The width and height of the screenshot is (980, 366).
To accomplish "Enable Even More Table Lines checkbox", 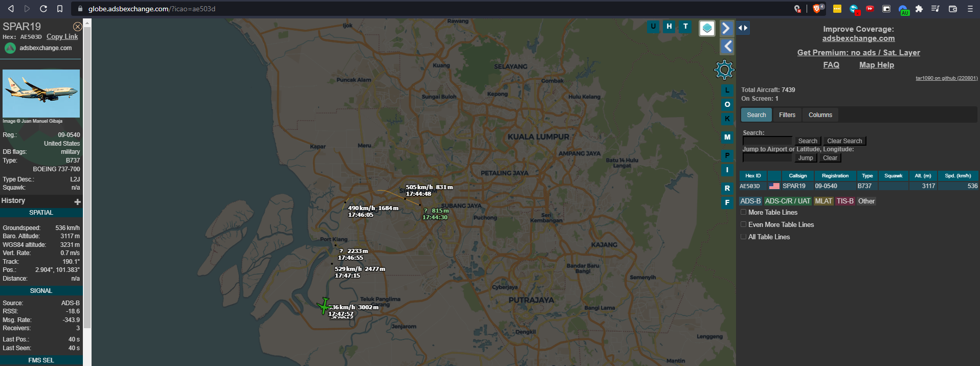I will coord(744,224).
